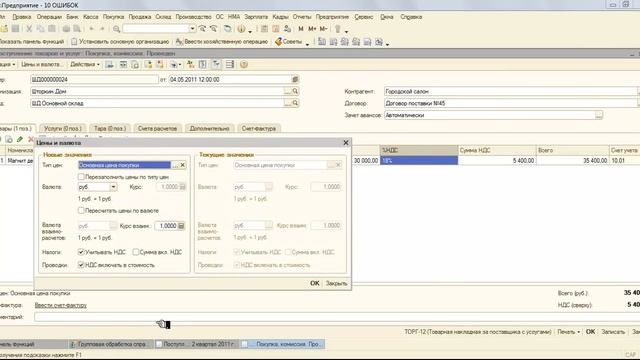Switch to Счета расчетов tab
This screenshot has height=360, width=640.
tap(158, 128)
